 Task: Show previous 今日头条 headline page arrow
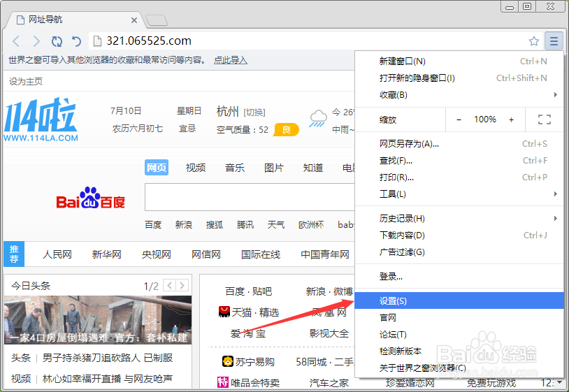[x=169, y=285]
